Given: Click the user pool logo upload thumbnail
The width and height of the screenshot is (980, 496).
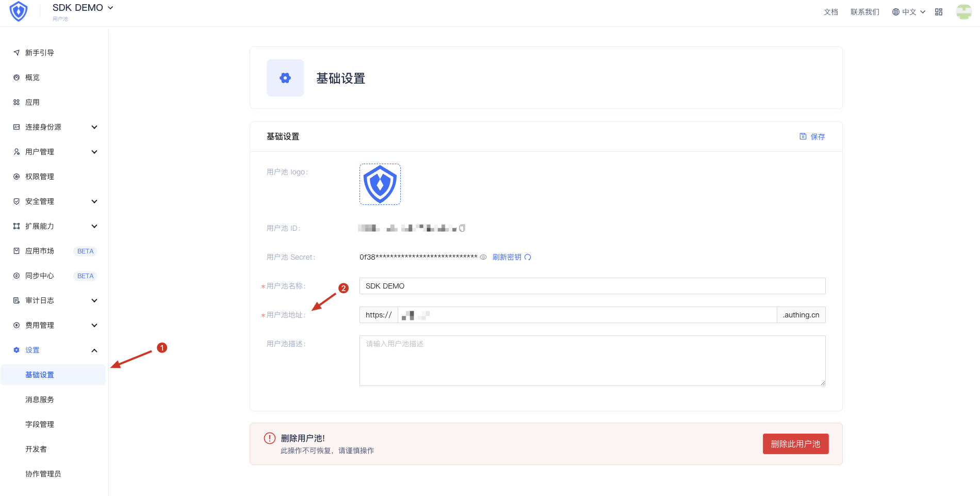Looking at the screenshot, I should (x=380, y=184).
